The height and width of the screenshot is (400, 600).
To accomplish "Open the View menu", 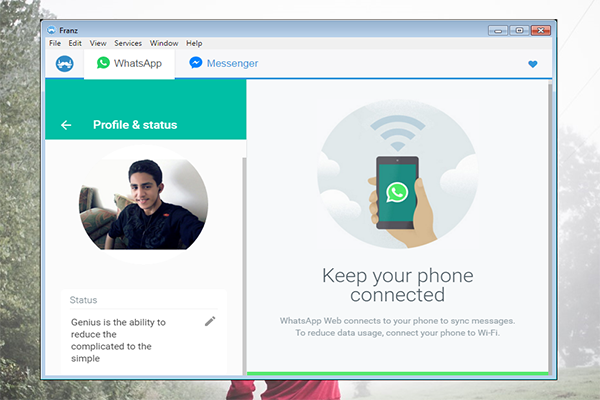I will tap(98, 43).
